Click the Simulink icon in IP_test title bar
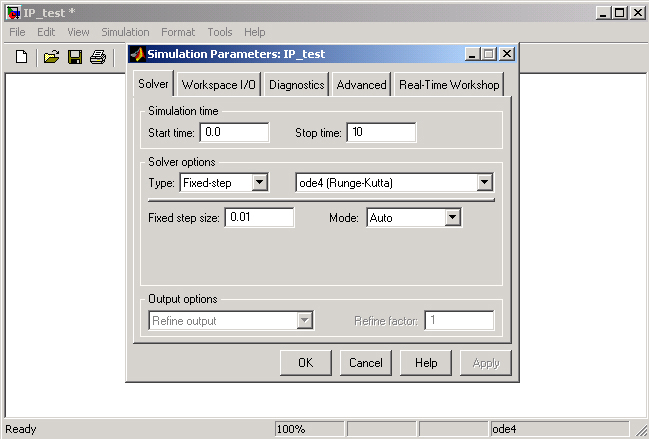649x439 pixels. tap(13, 12)
